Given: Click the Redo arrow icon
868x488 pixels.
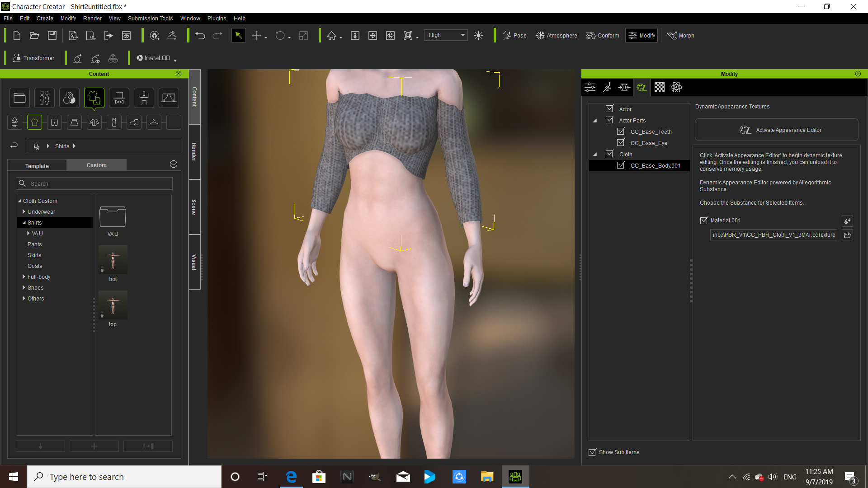Looking at the screenshot, I should (x=217, y=36).
